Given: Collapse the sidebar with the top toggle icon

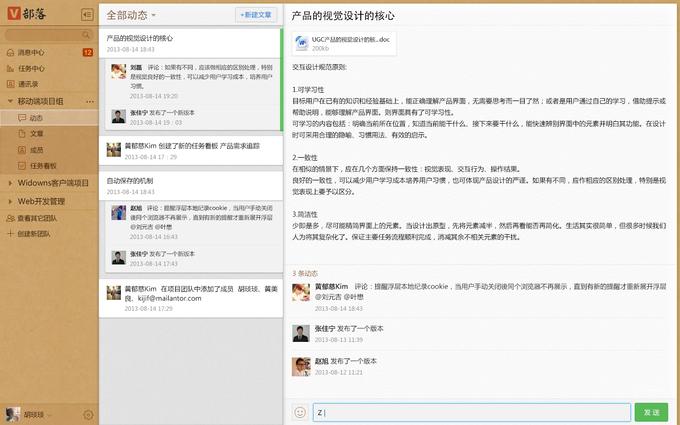Looking at the screenshot, I should coord(86,15).
